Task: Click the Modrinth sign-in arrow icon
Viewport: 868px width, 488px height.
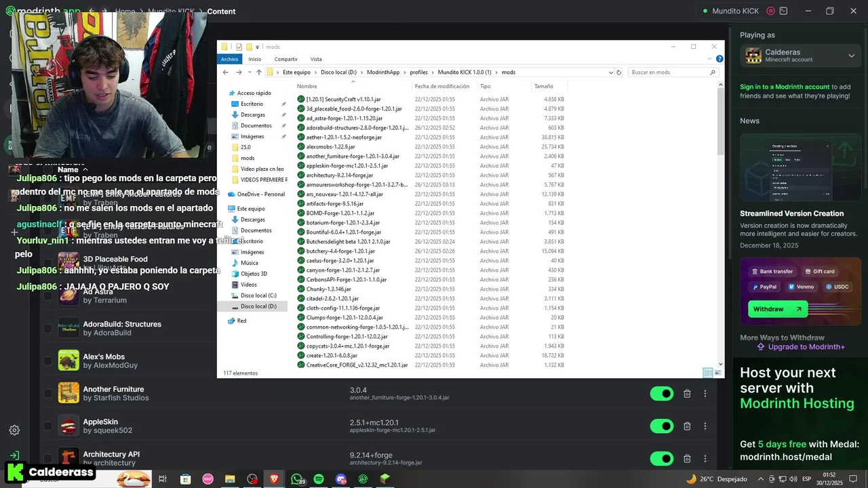Action: 14,455
